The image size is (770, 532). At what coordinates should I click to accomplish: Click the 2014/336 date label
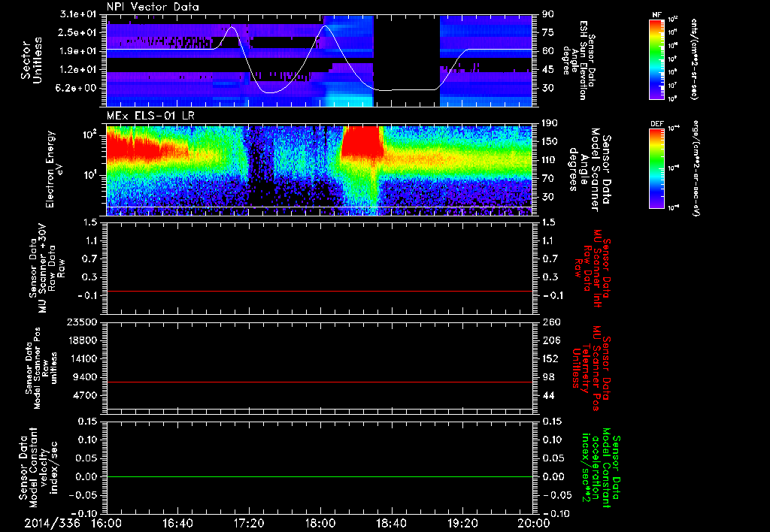click(52, 523)
